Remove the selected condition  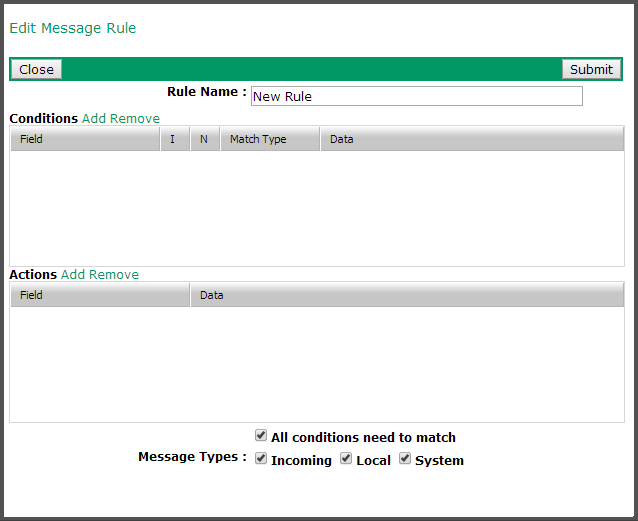135,118
